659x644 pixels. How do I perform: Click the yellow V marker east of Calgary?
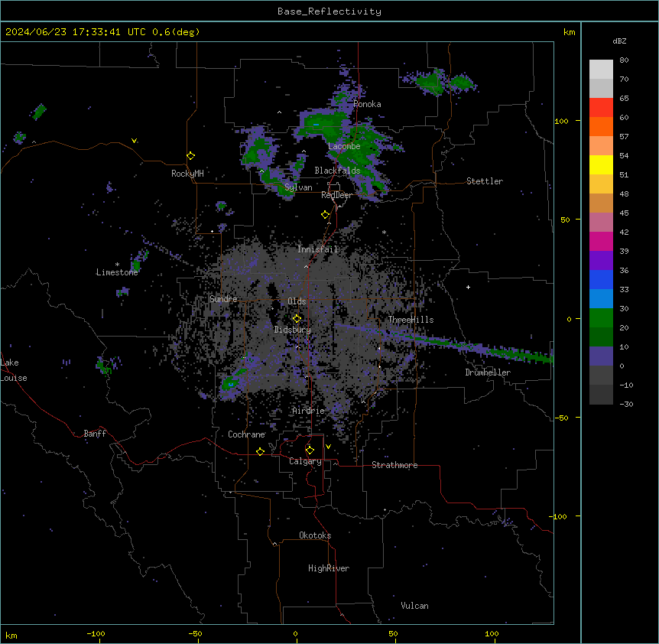(328, 447)
